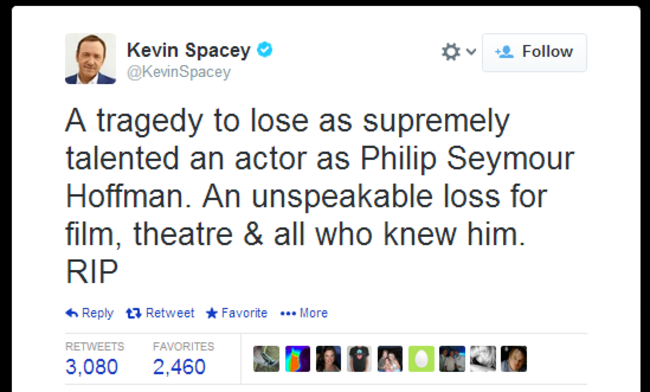Click the last retweeter avatar thumbnail

(514, 359)
